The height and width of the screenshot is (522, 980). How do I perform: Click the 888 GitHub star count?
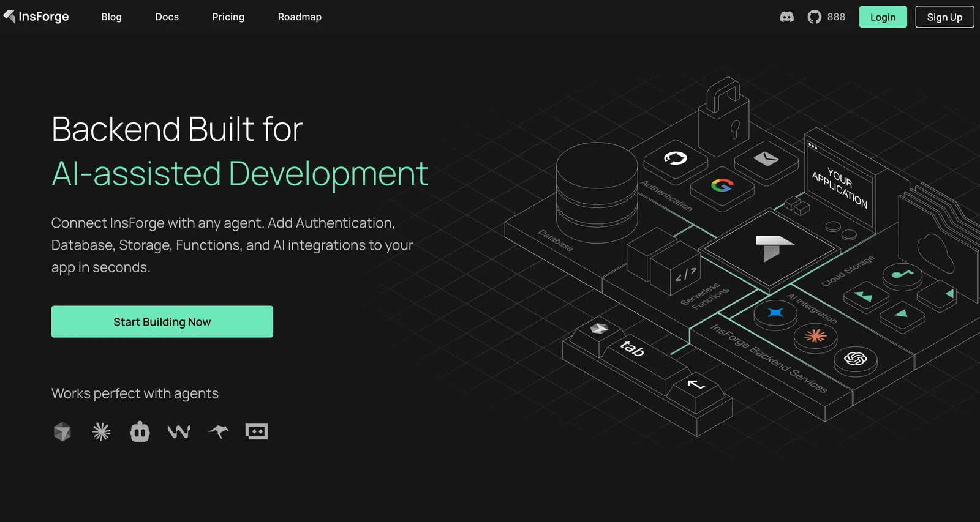836,17
